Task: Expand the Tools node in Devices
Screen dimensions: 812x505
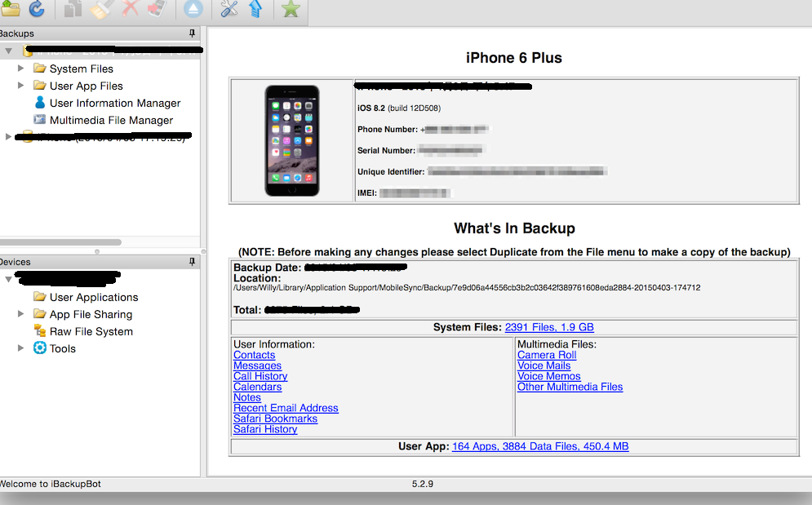Action: pyautogui.click(x=20, y=348)
